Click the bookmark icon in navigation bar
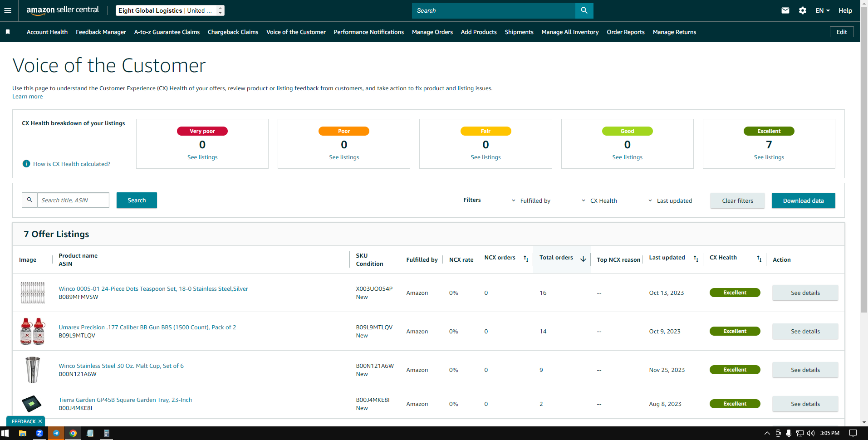868x440 pixels. (8, 32)
